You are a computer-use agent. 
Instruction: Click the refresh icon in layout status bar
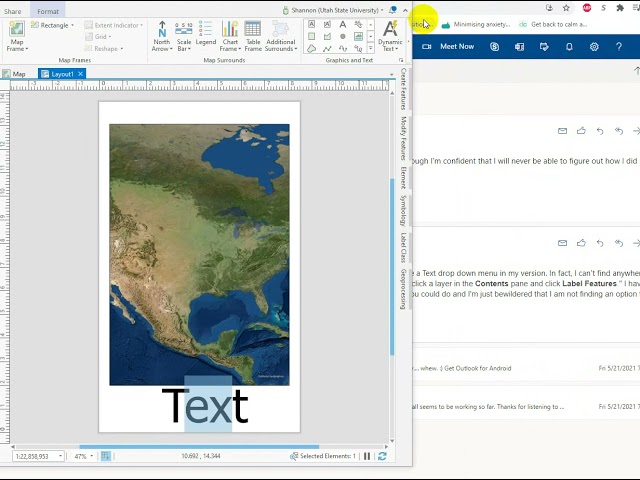382,456
